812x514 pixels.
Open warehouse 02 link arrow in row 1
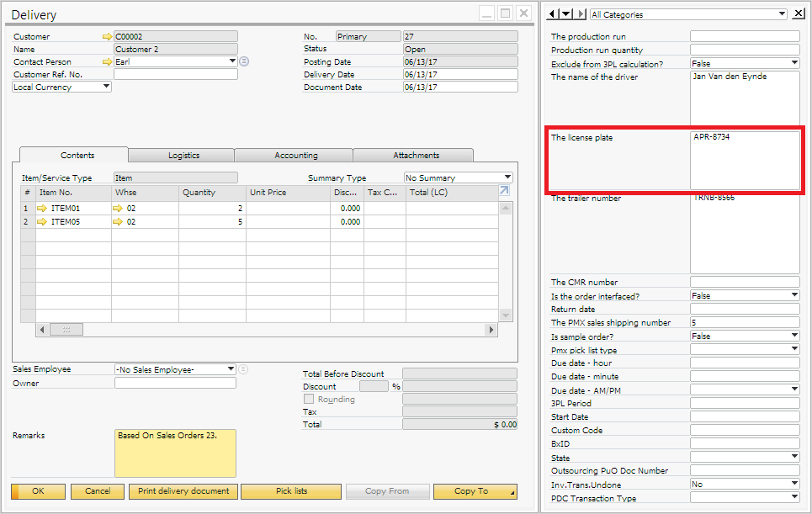(x=119, y=209)
